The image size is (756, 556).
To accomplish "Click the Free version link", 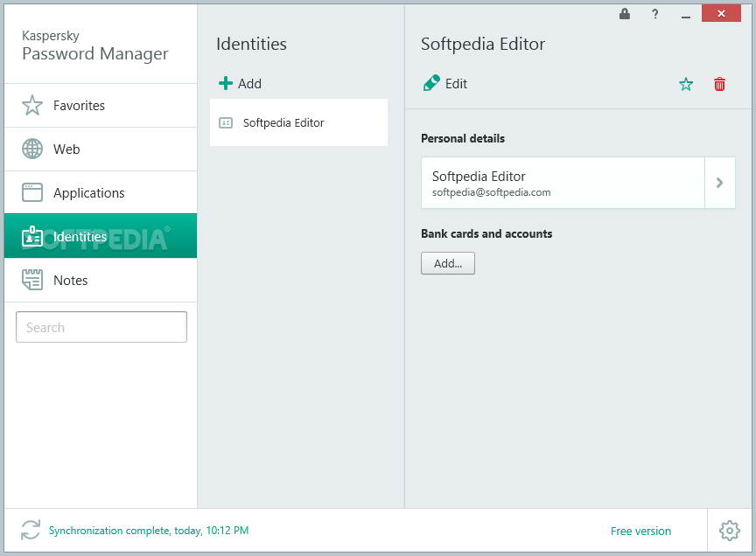I will pos(640,531).
